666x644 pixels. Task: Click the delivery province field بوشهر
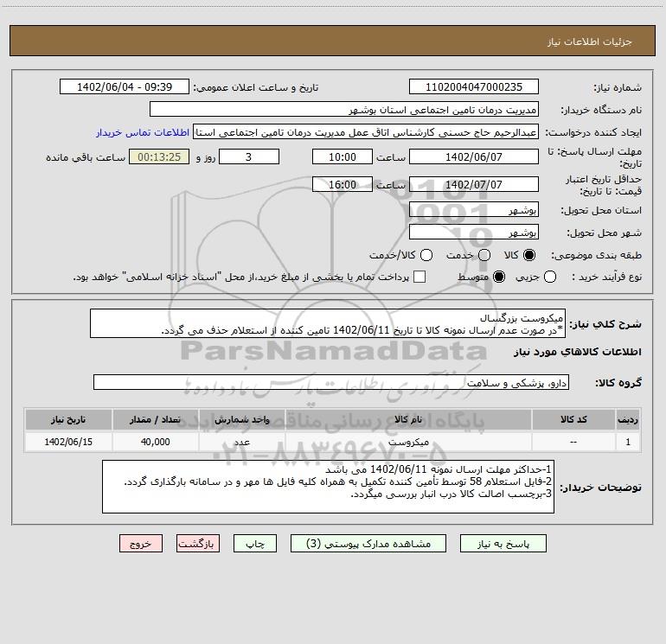click(x=474, y=210)
